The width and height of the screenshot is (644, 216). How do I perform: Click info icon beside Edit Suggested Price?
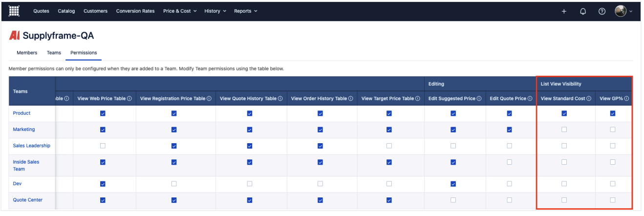479,99
